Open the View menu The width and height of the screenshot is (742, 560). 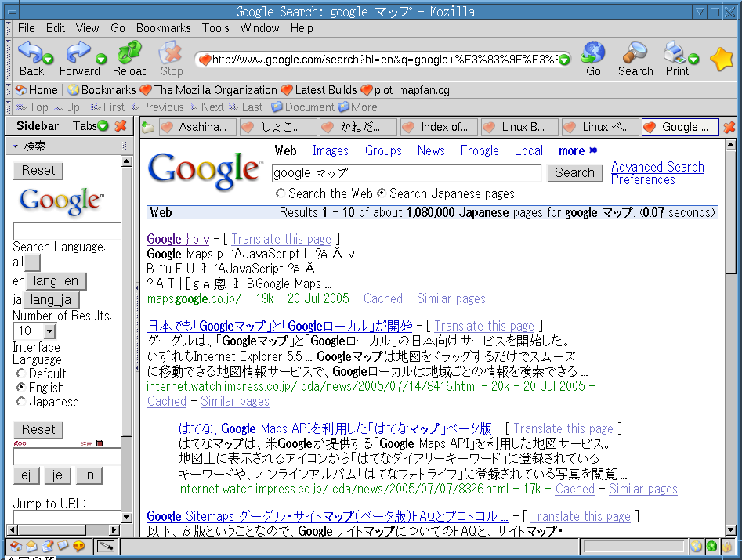[87, 28]
